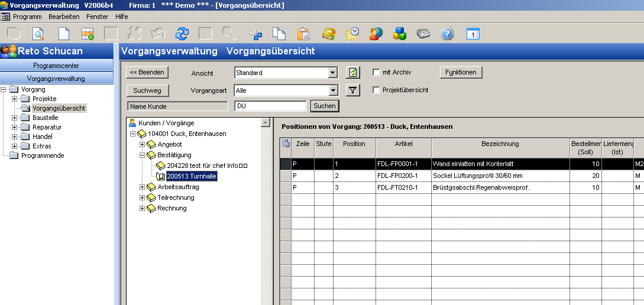Expand the Teilrechnung node
This screenshot has height=305, width=644.
142,198
